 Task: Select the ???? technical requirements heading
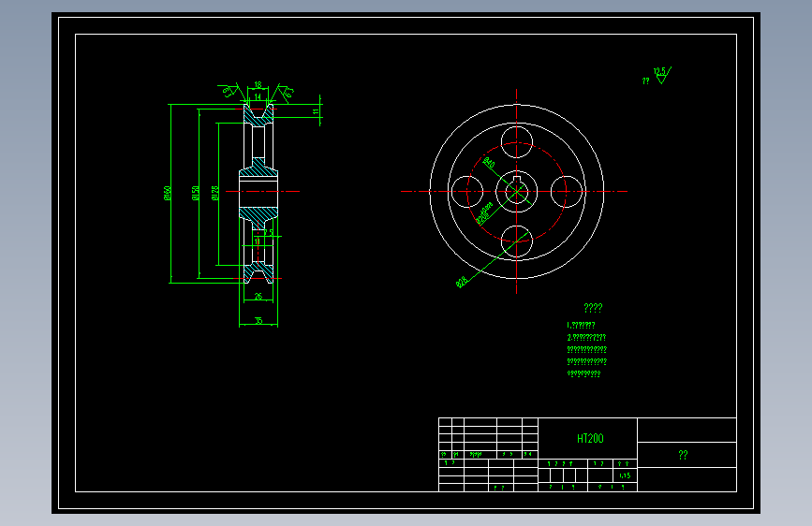point(593,308)
